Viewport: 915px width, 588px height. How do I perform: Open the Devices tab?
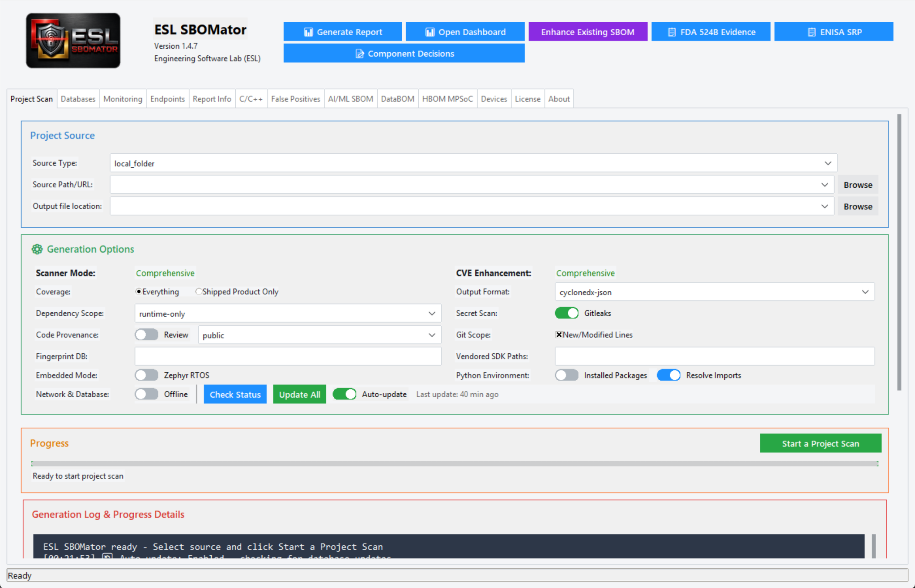pos(494,99)
